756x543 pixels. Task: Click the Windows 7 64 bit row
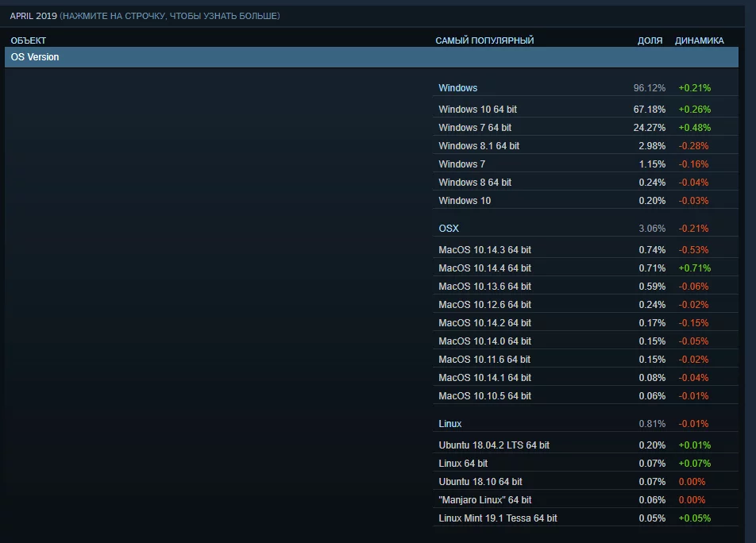pos(585,128)
